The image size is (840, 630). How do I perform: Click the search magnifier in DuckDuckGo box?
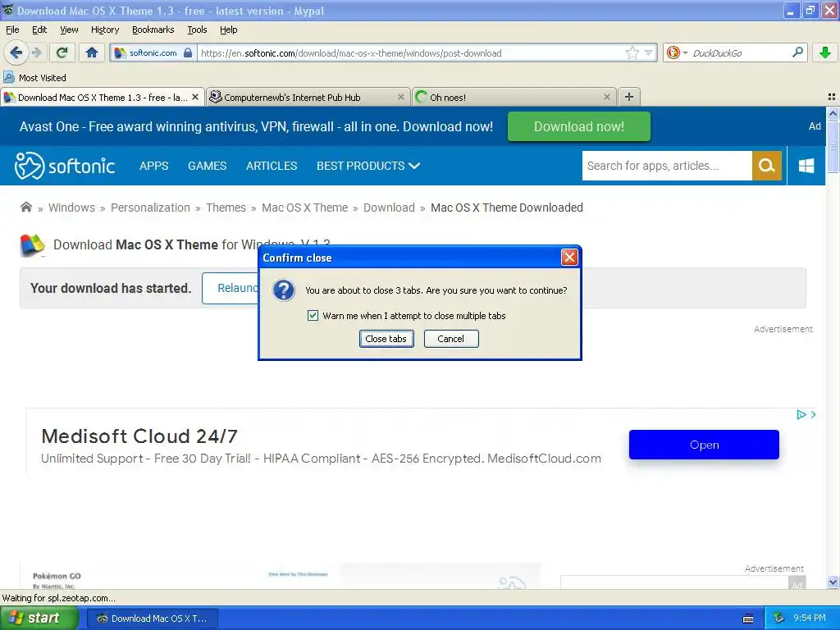point(797,52)
